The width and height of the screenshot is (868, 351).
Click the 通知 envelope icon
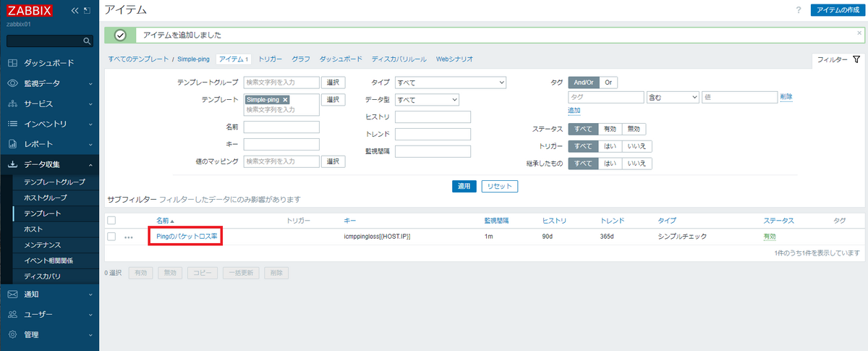12,295
